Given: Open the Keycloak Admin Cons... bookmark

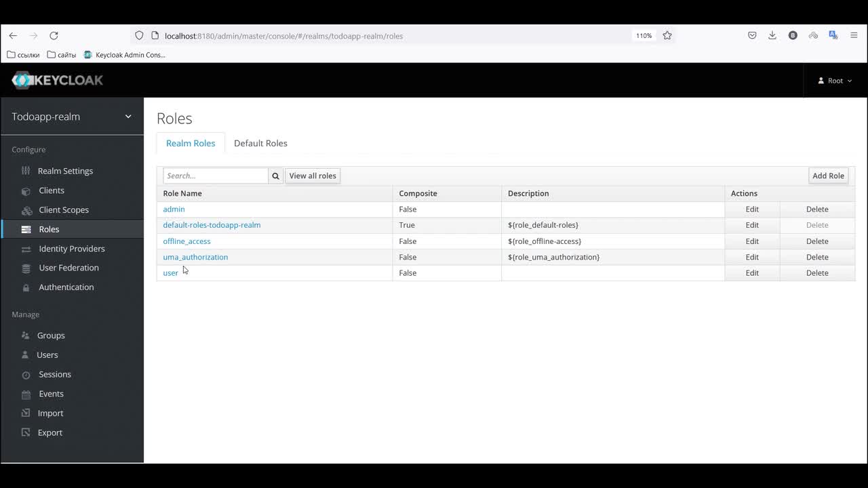Looking at the screenshot, I should tap(125, 55).
